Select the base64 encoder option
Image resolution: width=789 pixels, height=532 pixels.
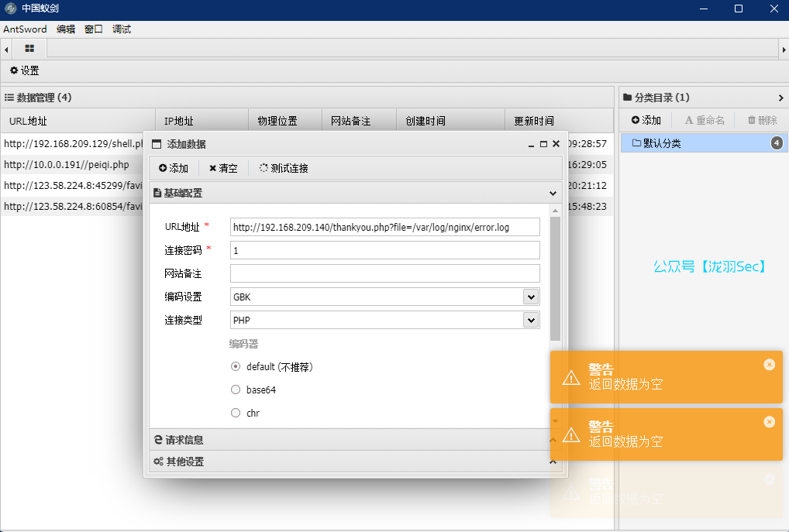[236, 390]
